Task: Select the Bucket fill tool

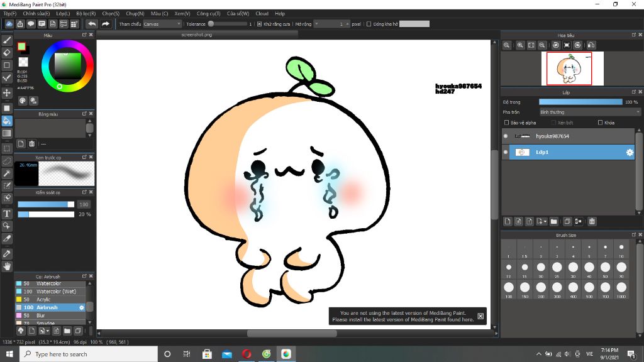Action: click(x=7, y=121)
